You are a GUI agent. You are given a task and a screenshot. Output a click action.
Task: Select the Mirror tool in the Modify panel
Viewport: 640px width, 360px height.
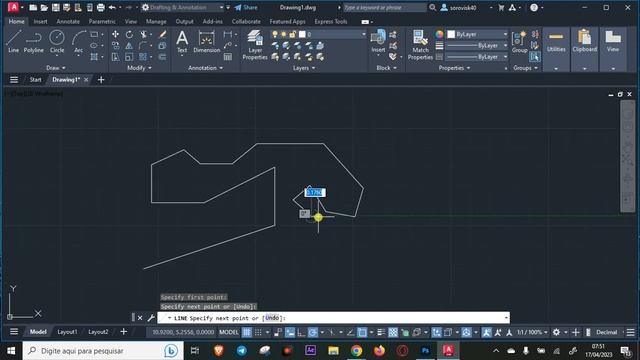(x=129, y=46)
